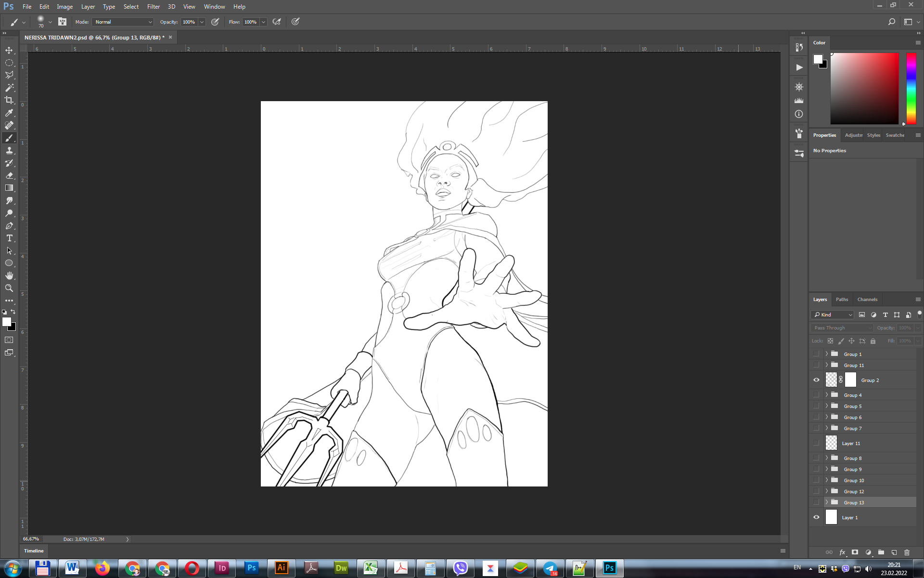This screenshot has width=924, height=578.
Task: Select the Gradient tool
Action: pyautogui.click(x=9, y=188)
